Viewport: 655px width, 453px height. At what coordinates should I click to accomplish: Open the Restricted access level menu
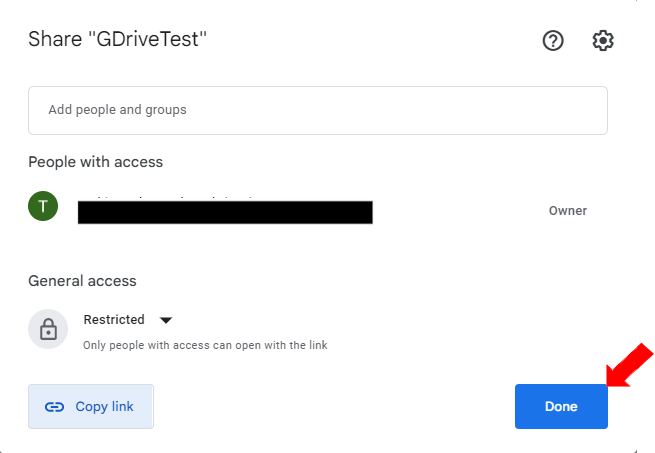pyautogui.click(x=114, y=320)
